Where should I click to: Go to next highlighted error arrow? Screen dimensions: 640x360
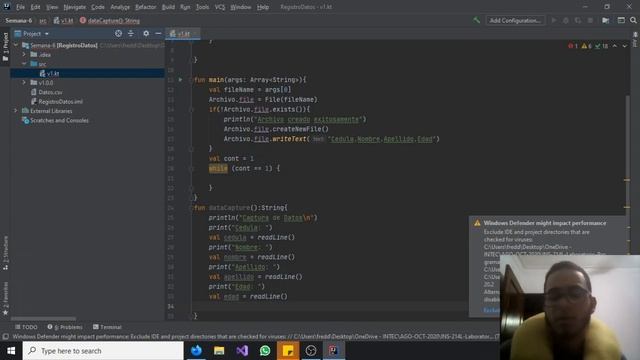(624, 46)
